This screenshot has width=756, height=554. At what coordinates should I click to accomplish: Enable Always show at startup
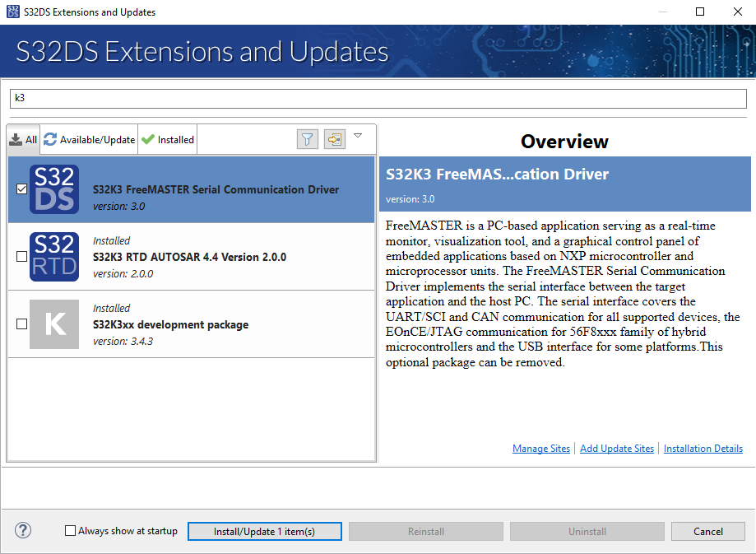pos(71,531)
